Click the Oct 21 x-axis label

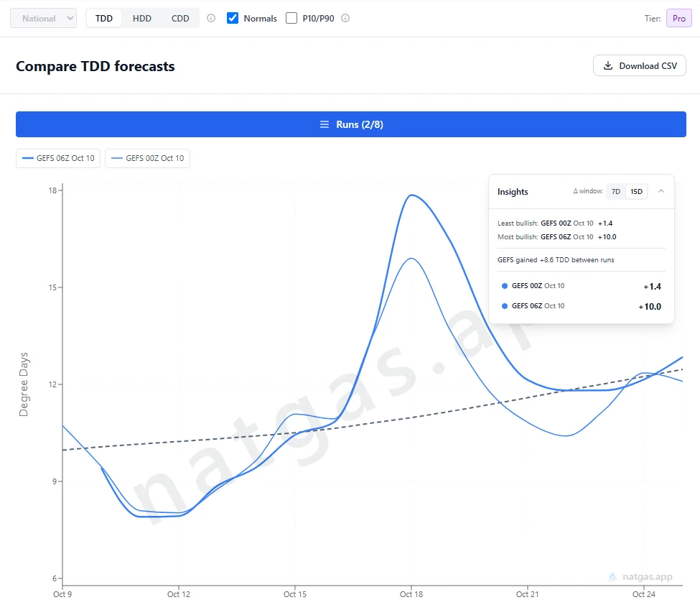[x=527, y=594]
